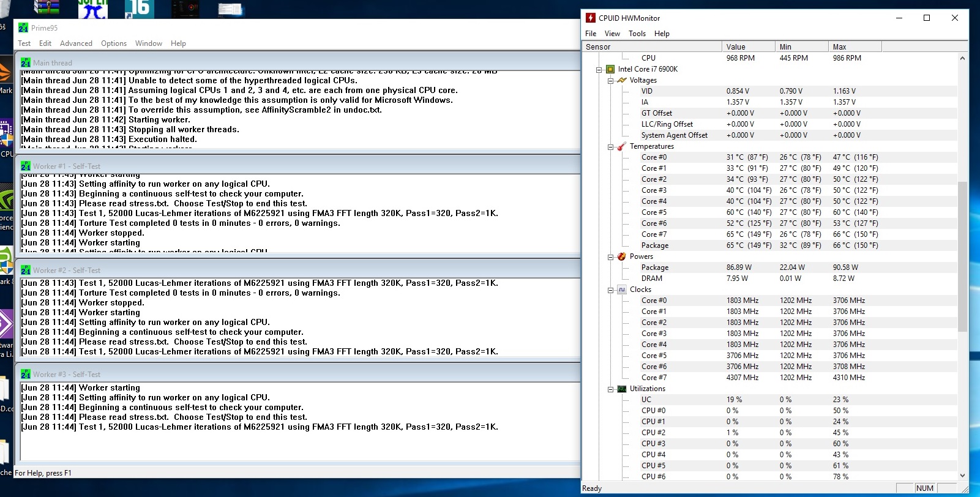
Task: Click the Prime95 title bar icon
Action: pos(23,28)
